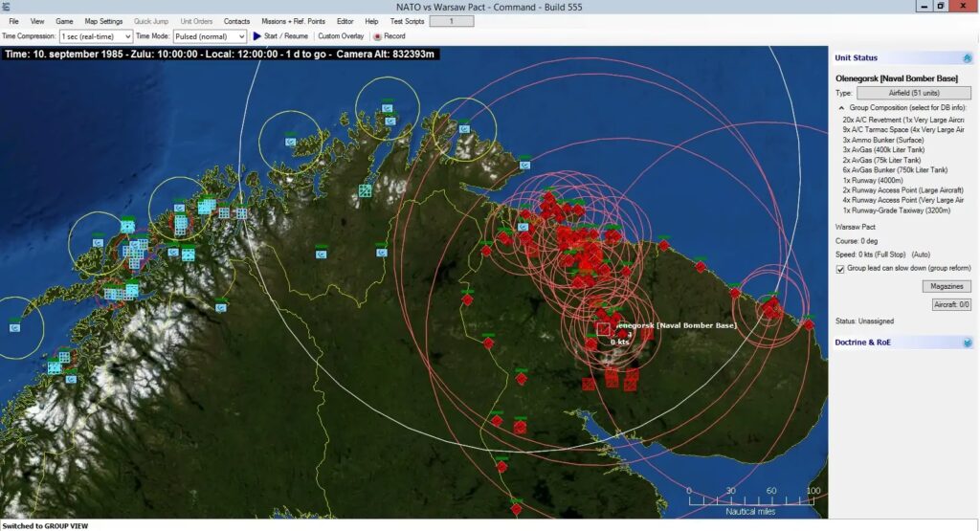
Task: Expand the Doctrine & RoE chevron icon
Action: [x=967, y=343]
